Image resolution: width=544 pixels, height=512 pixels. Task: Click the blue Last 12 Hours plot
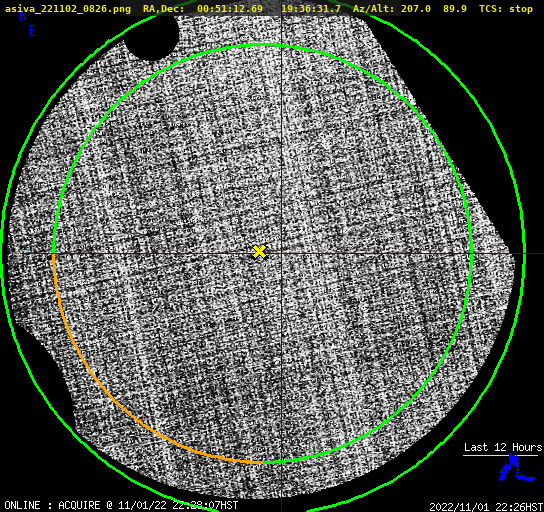[x=517, y=468]
